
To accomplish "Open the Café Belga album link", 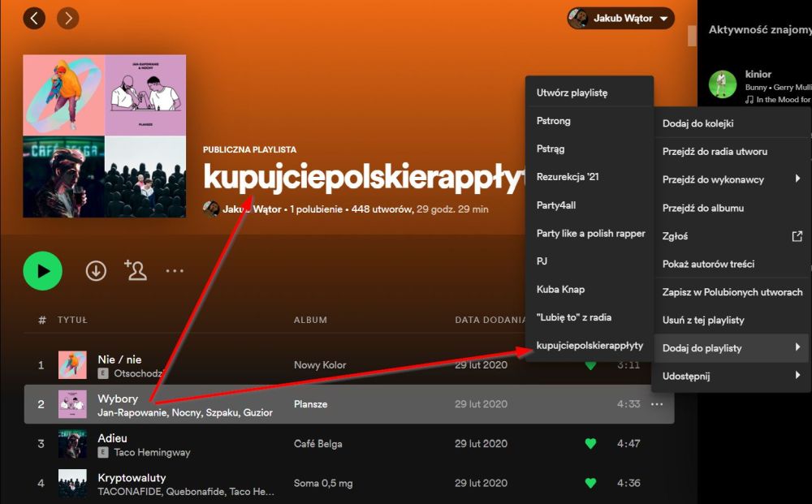I will click(317, 443).
